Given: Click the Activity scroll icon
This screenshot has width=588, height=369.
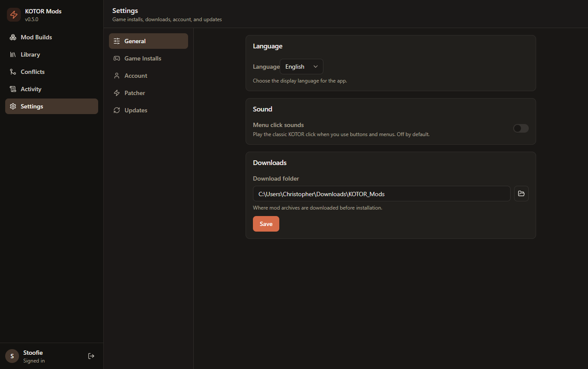Looking at the screenshot, I should click(13, 89).
